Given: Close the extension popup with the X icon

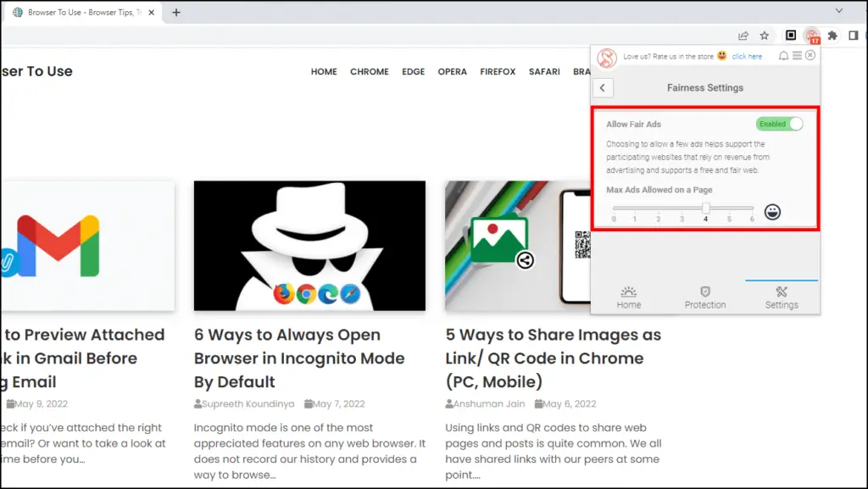Looking at the screenshot, I should [x=810, y=55].
